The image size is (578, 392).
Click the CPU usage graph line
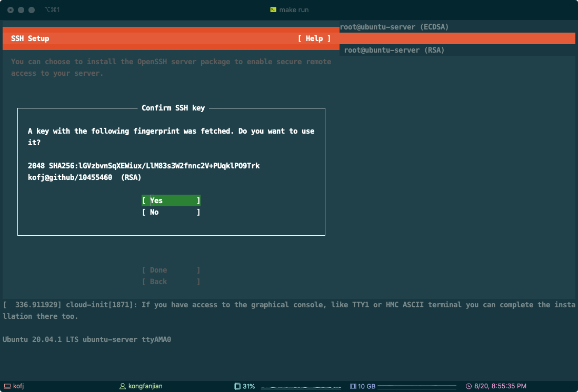[x=297, y=387]
